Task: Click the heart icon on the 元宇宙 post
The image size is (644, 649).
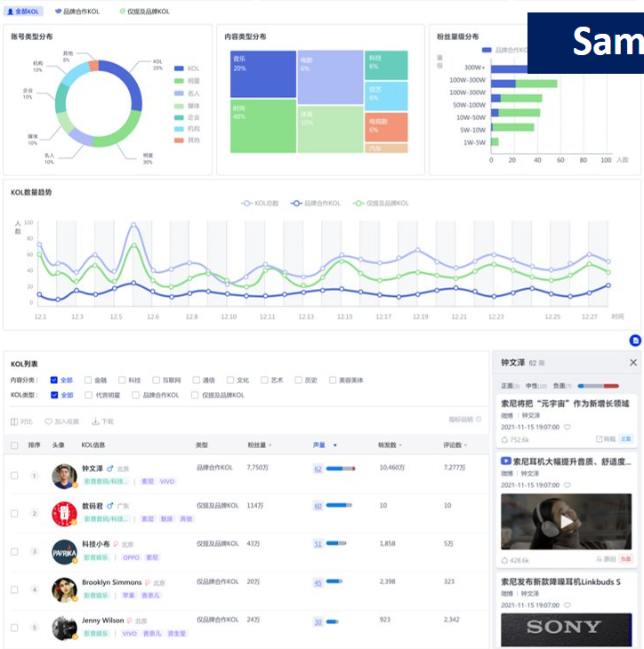Action: click(568, 427)
